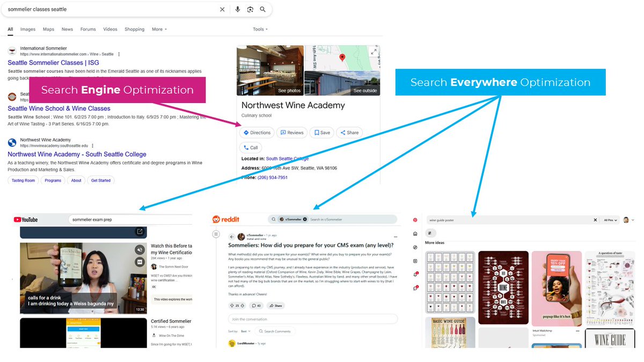This screenshot has height=362, width=644.
Task: Expand the Pinterest account chevron
Action: click(x=633, y=220)
